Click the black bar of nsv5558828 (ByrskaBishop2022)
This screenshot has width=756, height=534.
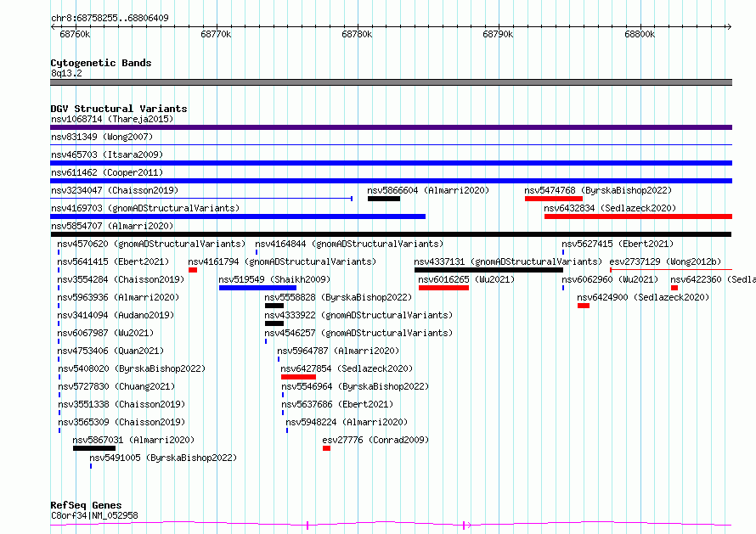[274, 306]
